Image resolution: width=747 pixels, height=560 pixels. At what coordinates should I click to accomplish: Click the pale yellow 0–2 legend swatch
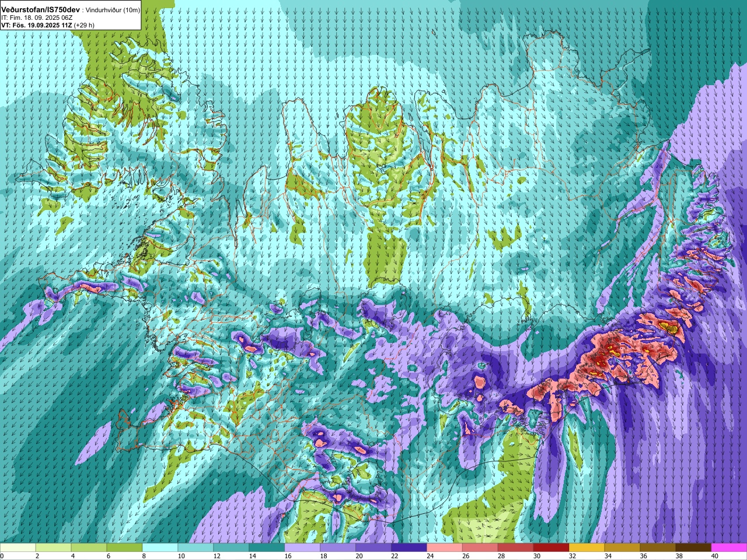18,548
